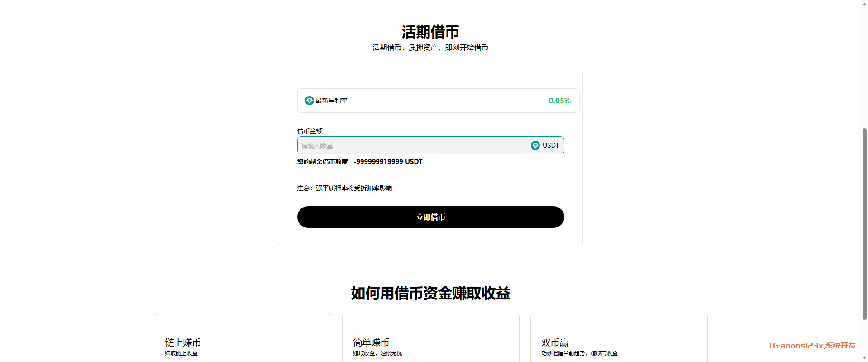Click the 您的剩余借币额度 label
The width and height of the screenshot is (868, 362).
click(x=322, y=162)
